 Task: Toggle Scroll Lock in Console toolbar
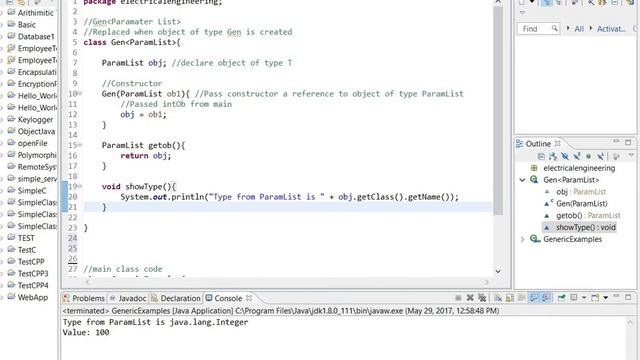[x=510, y=298]
